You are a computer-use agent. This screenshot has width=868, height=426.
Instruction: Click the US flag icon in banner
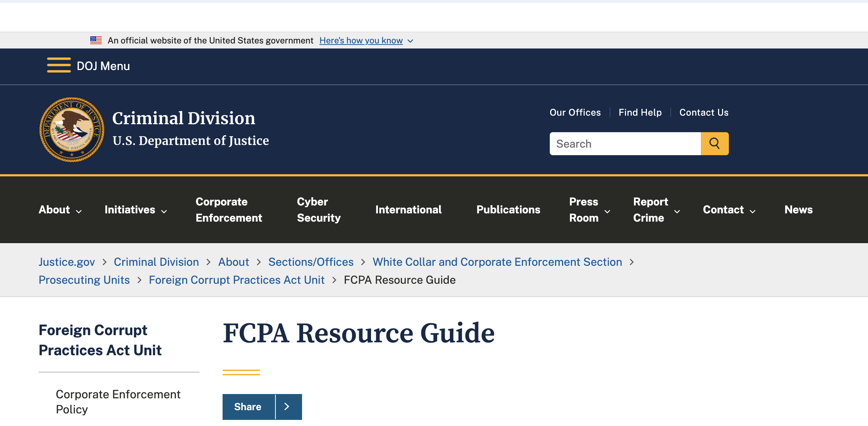[96, 40]
